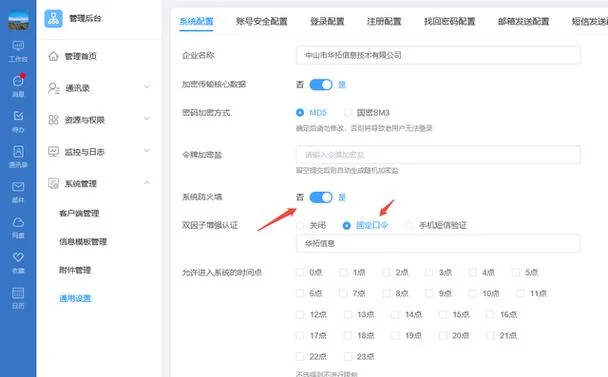Switch to the 注册配置 tab
The height and width of the screenshot is (377, 608).
tap(384, 21)
